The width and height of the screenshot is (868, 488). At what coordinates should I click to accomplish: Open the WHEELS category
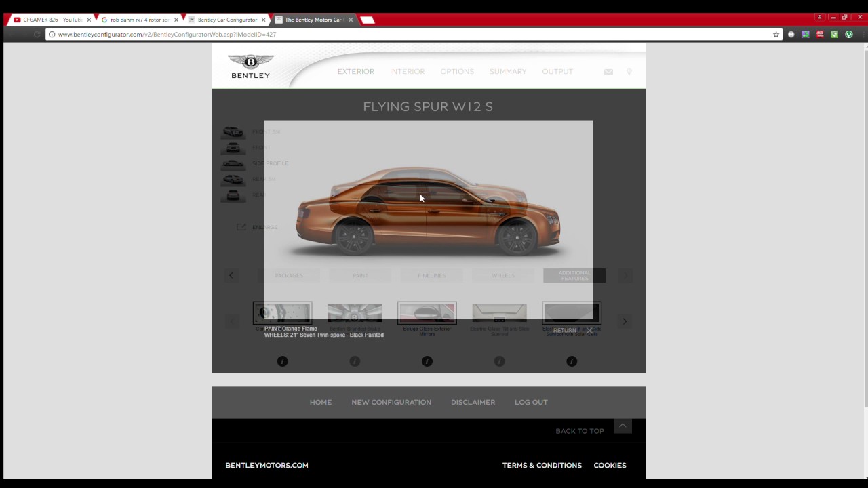[x=502, y=275]
